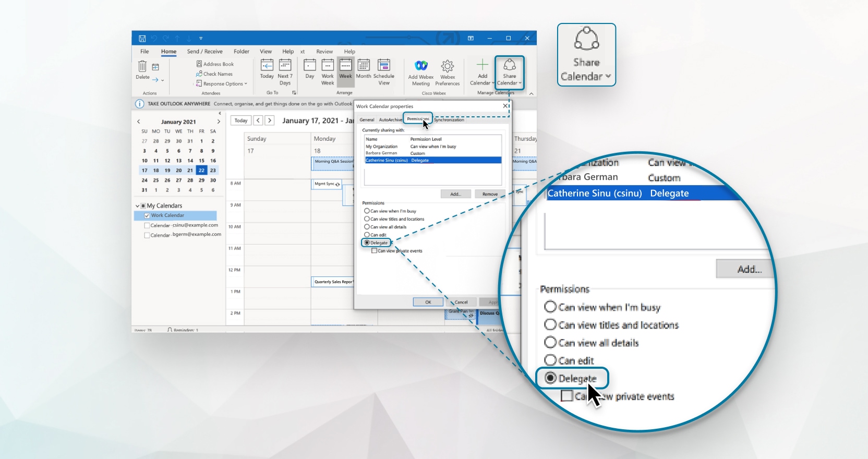The width and height of the screenshot is (868, 459).
Task: Select "Can view when I'm busy" in the properties dialog
Action: [x=367, y=211]
